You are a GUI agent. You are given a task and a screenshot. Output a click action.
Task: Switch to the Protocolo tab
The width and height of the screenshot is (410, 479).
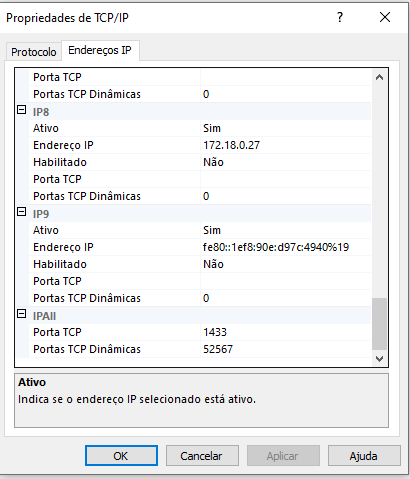(x=34, y=52)
